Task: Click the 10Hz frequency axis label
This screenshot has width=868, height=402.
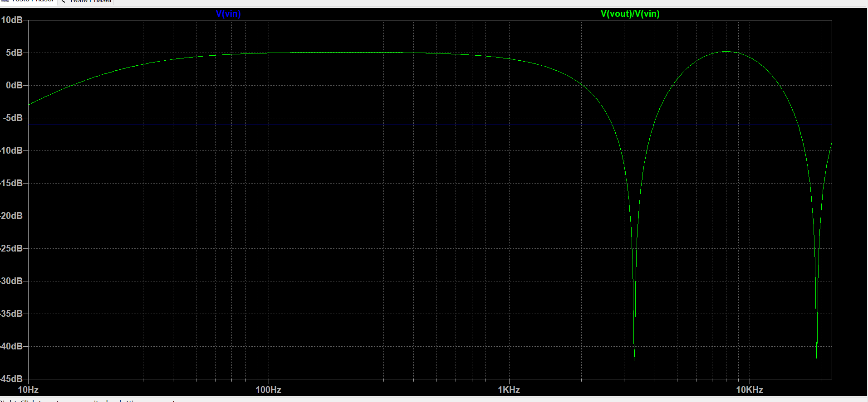Action: [x=28, y=390]
